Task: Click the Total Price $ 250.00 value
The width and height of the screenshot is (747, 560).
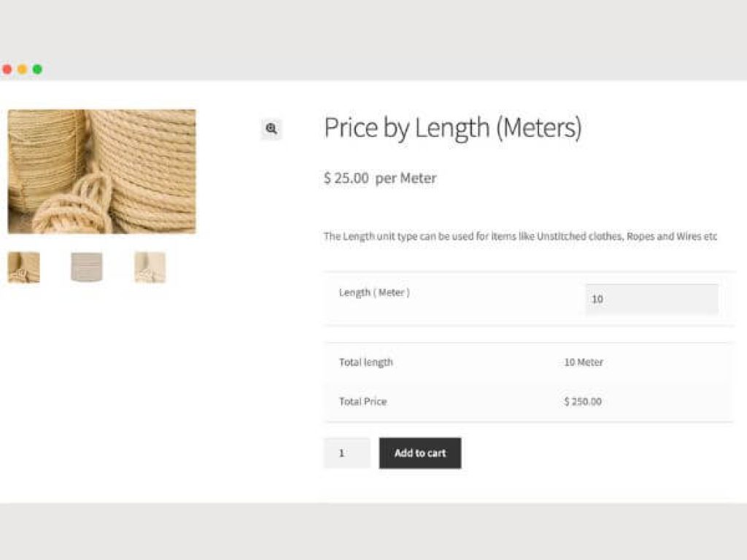Action: 581,401
